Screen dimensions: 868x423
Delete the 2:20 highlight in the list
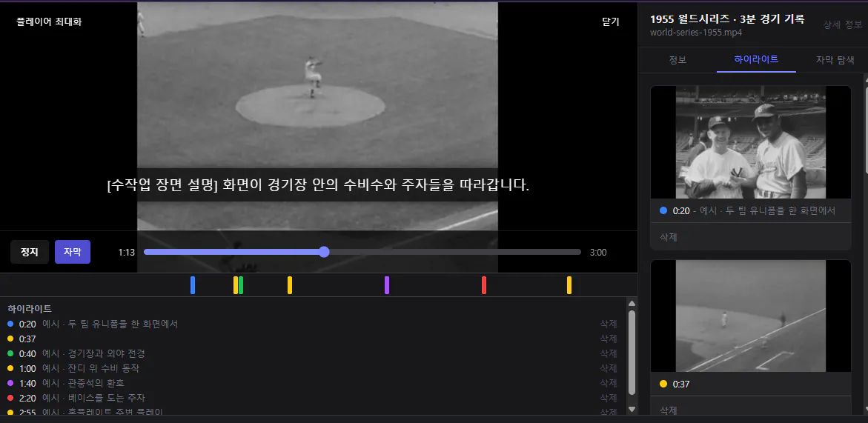(x=609, y=398)
